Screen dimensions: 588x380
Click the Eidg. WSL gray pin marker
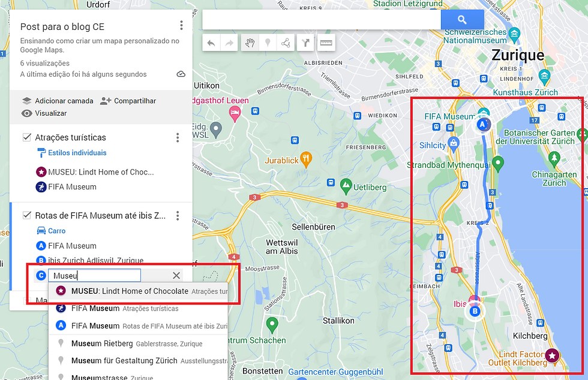pyautogui.click(x=215, y=129)
